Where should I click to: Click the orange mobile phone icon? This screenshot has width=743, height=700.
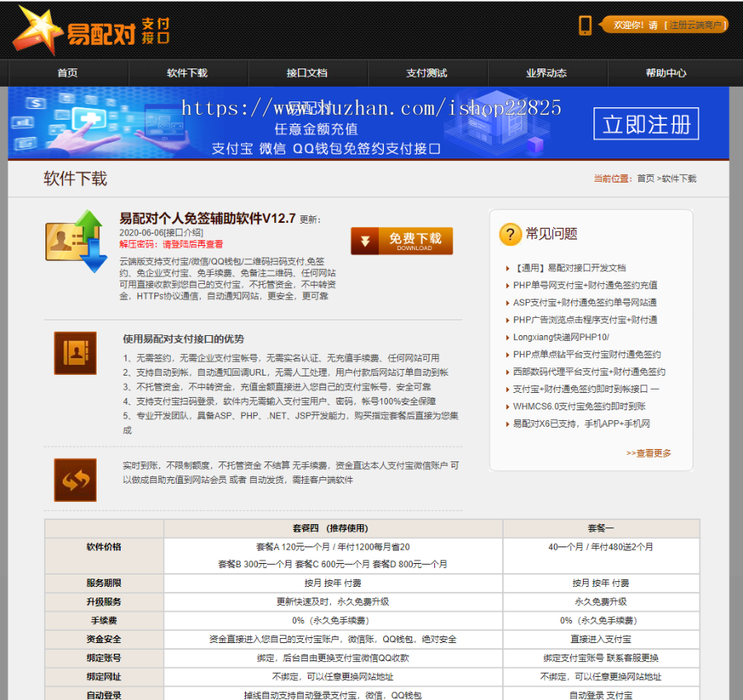[x=585, y=25]
